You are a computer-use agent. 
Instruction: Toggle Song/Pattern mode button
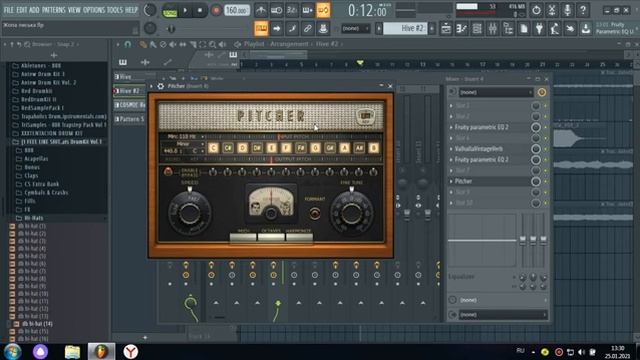169,11
